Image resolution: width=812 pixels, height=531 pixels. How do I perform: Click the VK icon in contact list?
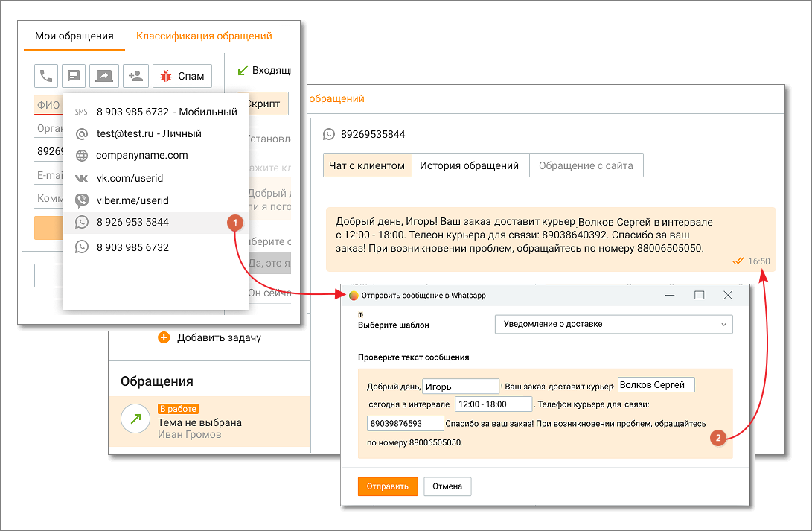point(82,178)
